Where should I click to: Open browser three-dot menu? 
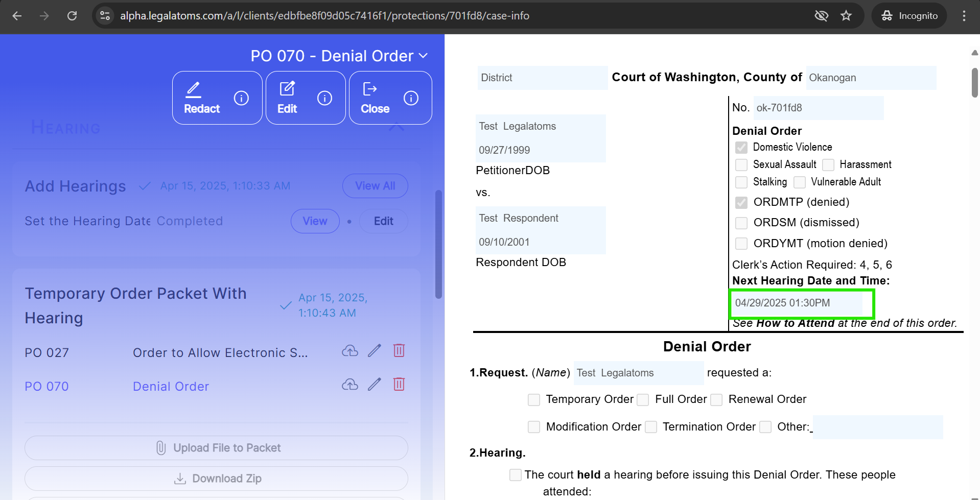tap(964, 16)
